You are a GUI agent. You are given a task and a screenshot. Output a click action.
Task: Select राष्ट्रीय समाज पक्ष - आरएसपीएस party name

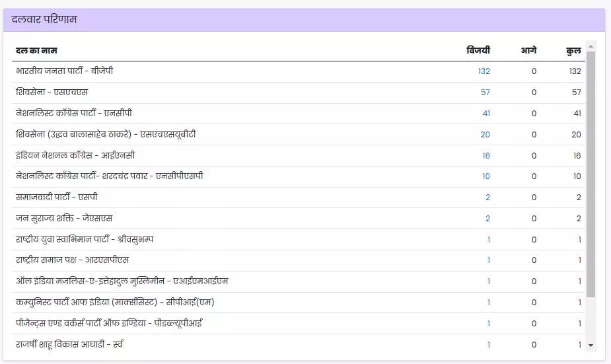[72, 260]
